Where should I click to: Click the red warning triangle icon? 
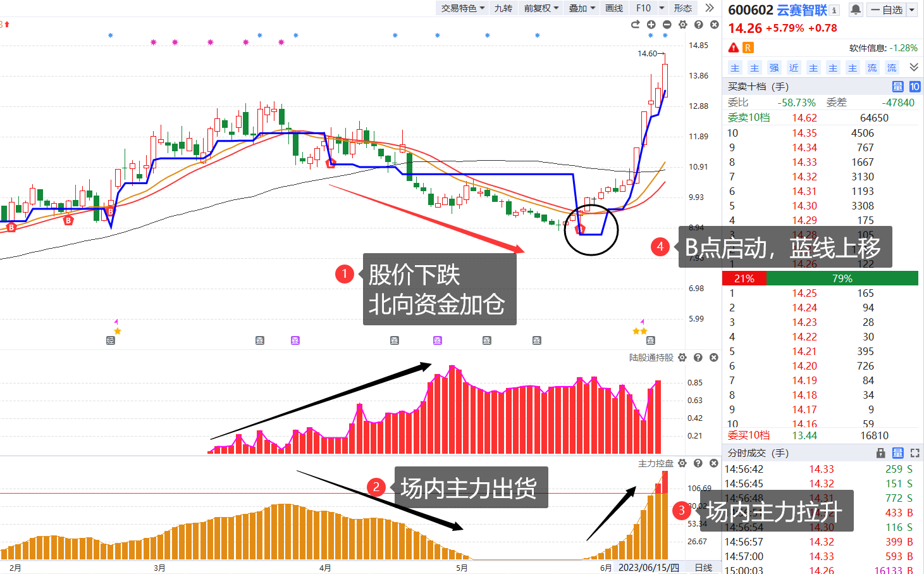[734, 47]
